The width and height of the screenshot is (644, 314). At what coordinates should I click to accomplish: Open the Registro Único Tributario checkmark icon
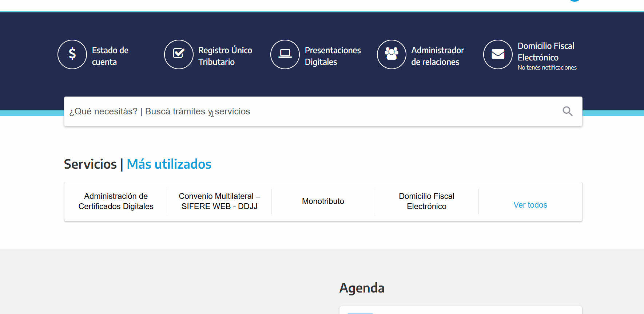(179, 55)
